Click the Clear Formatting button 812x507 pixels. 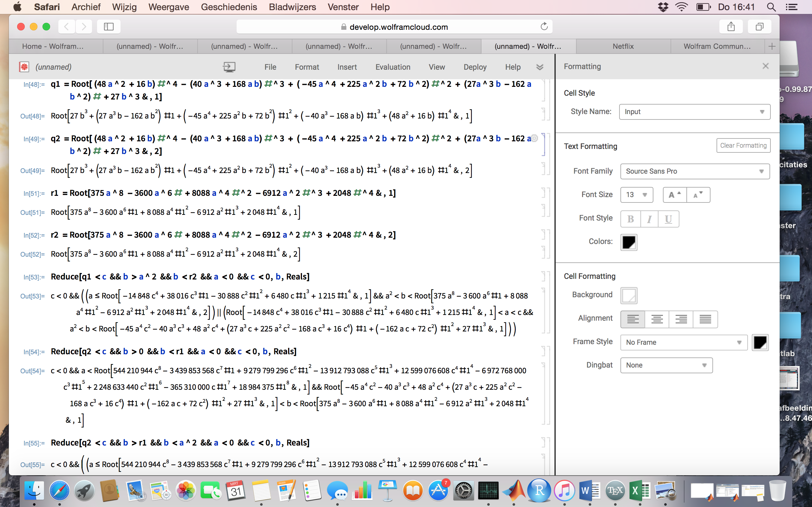(x=743, y=145)
